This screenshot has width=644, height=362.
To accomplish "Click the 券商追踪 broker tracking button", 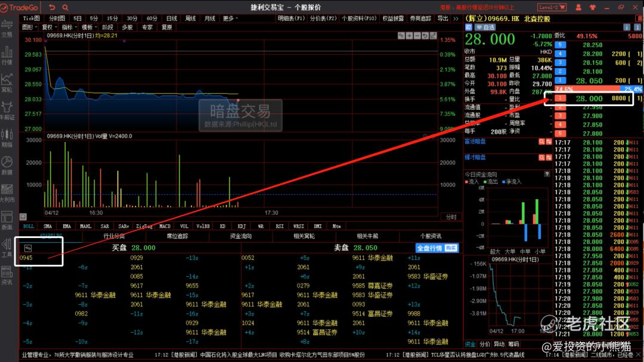I will 420,18.
